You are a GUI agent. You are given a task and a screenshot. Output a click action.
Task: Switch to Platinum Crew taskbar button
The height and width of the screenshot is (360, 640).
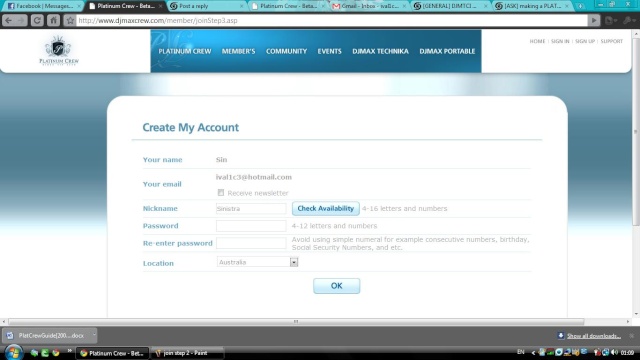113,353
